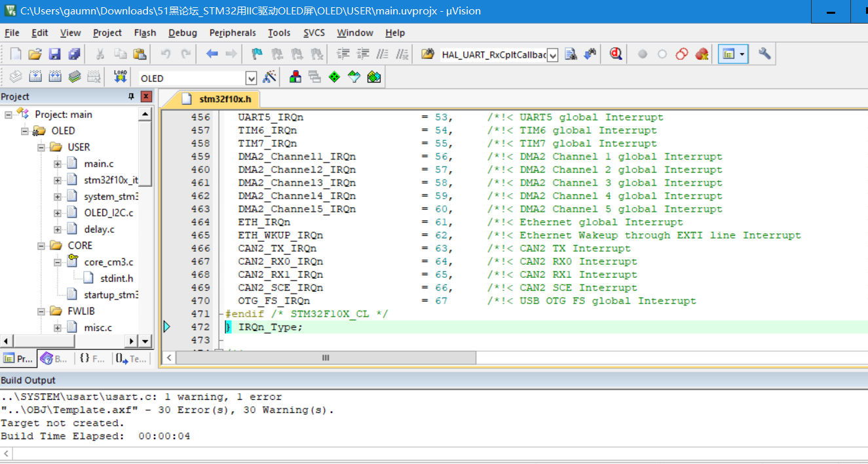
Task: Open the window layout dropdown arrow
Action: (x=743, y=54)
